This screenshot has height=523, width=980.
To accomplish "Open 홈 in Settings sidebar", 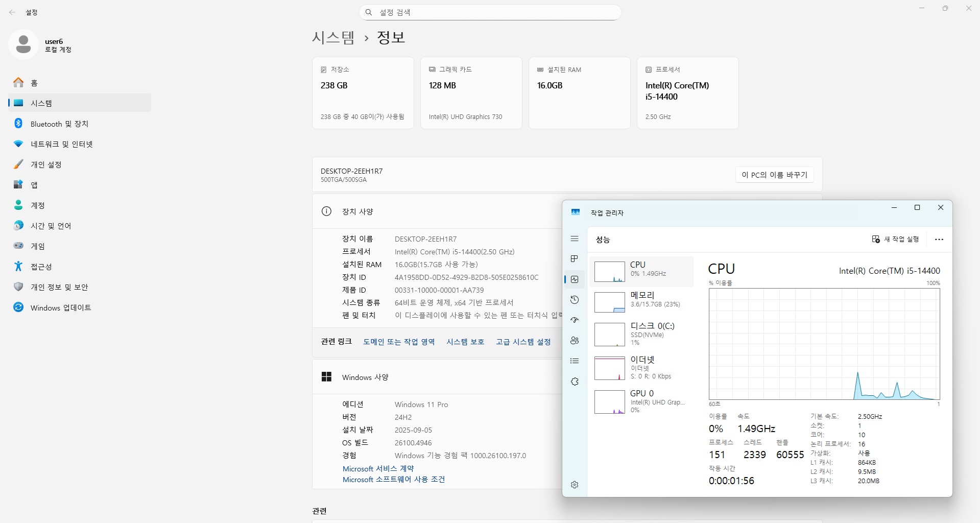I will [80, 83].
